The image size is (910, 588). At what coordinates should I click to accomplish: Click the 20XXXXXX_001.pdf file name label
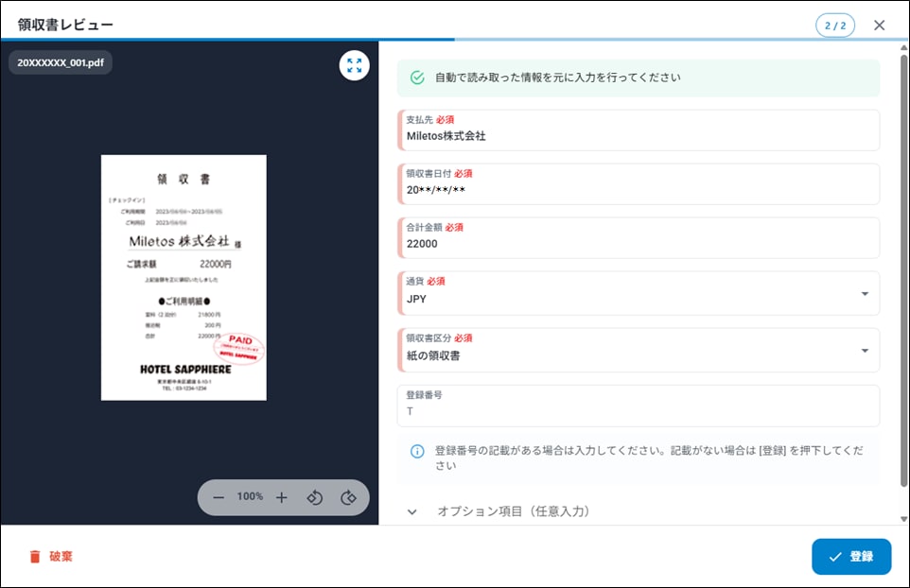pos(61,61)
